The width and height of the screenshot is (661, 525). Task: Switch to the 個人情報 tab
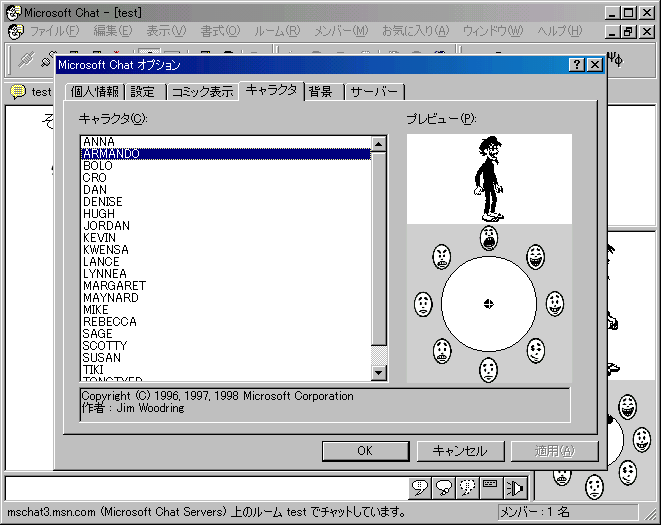pyautogui.click(x=95, y=92)
